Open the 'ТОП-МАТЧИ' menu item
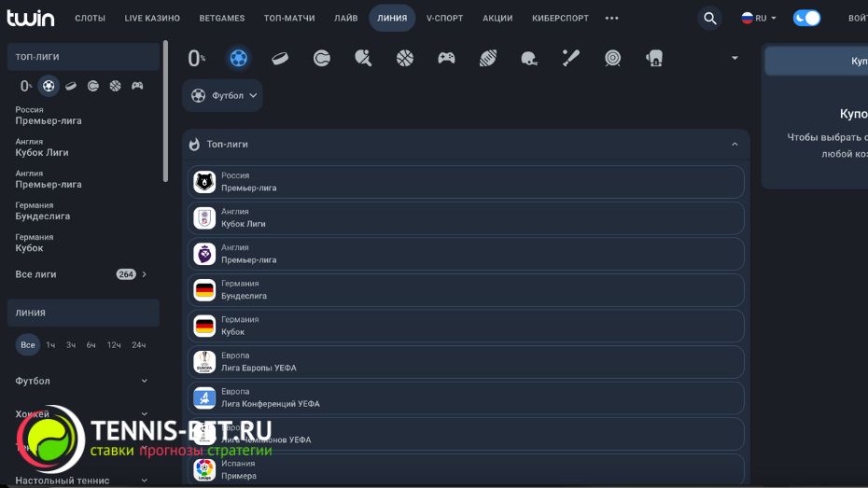868x488 pixels. pyautogui.click(x=289, y=19)
